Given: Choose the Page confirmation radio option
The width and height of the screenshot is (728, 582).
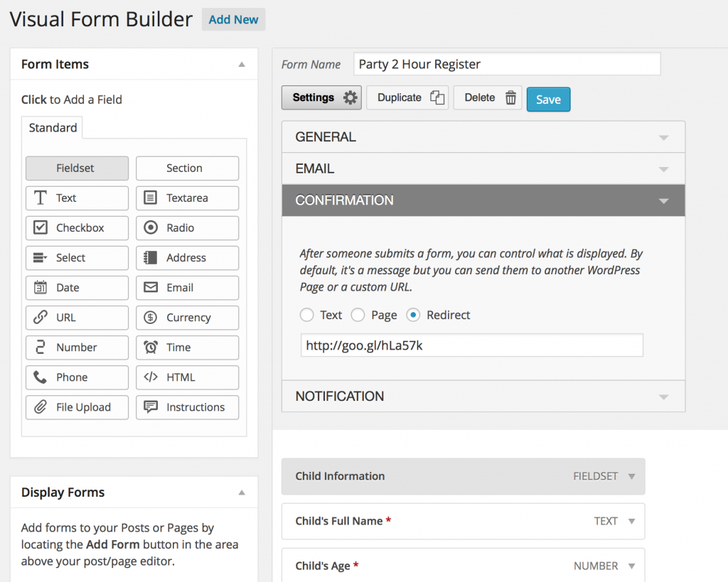Looking at the screenshot, I should [x=358, y=315].
